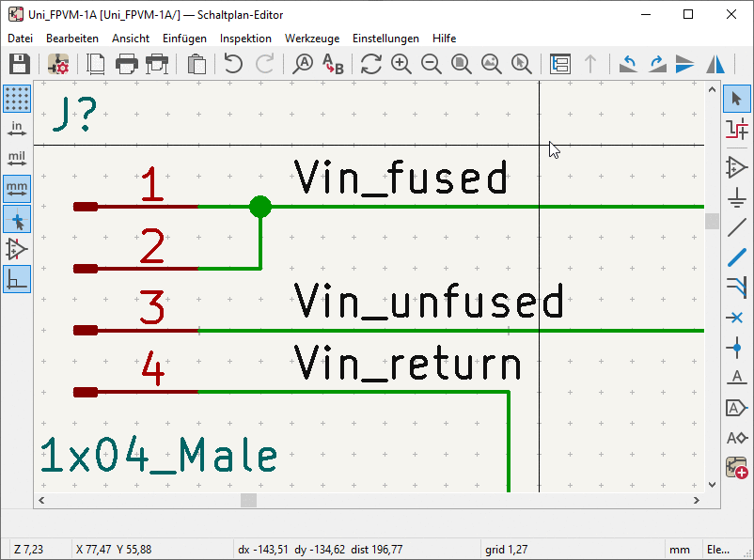754x560 pixels.
Task: Select the 1x04_Male symbol value text
Action: 159,455
